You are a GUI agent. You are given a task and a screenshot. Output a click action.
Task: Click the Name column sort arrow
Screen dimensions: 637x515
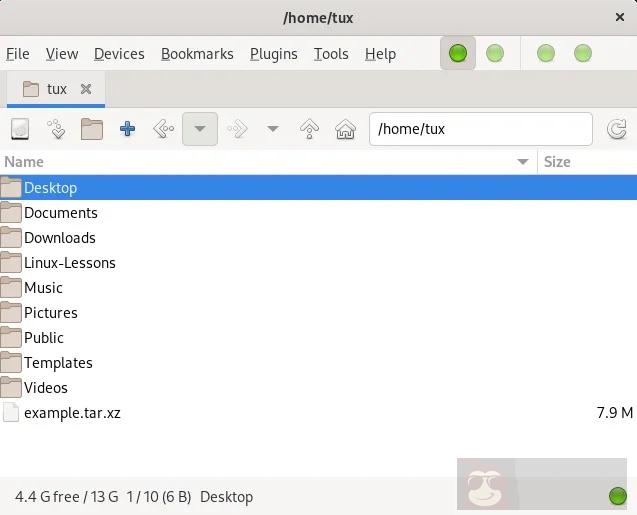coord(523,162)
